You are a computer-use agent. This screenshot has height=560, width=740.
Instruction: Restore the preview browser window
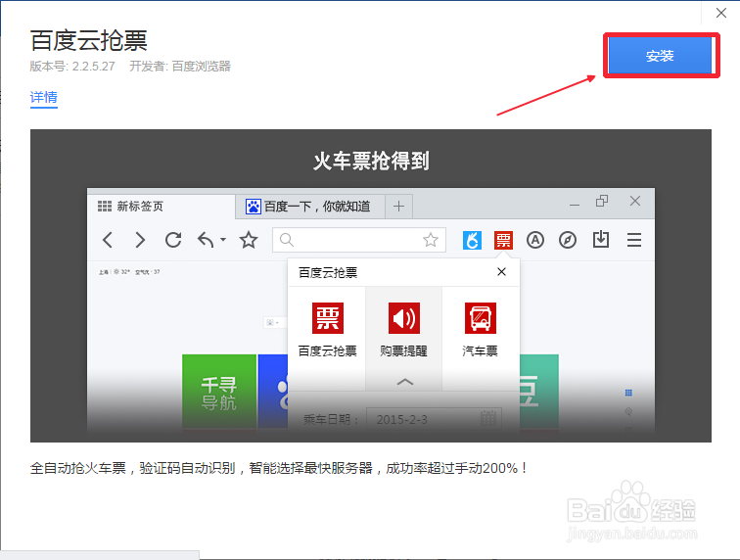[x=602, y=201]
